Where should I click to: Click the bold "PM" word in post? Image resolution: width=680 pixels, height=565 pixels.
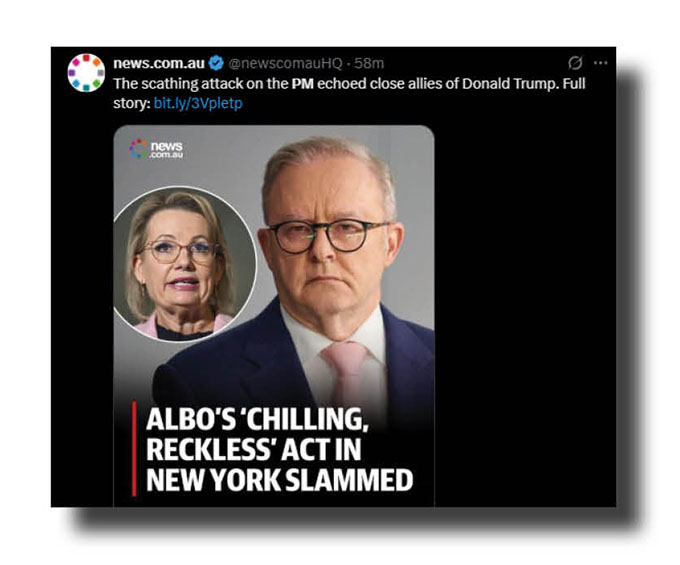pos(302,84)
